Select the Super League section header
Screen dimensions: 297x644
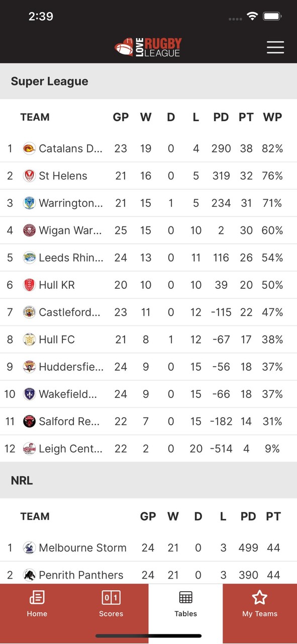point(49,81)
